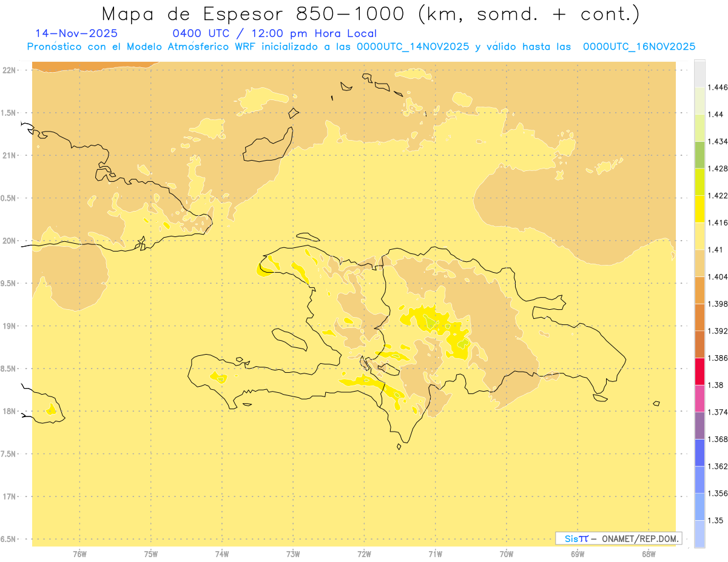728x562 pixels.
Task: Click the 71W longitude label
Action: click(435, 554)
